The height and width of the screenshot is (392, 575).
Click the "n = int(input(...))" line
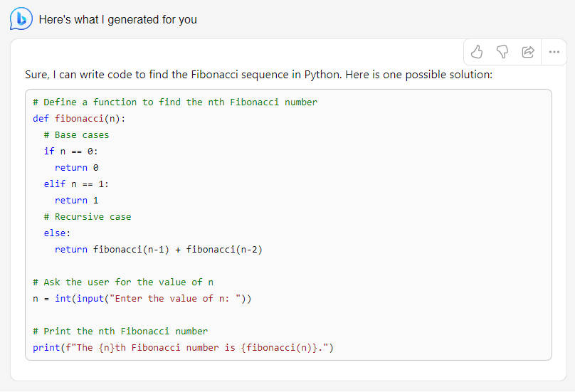click(142, 299)
